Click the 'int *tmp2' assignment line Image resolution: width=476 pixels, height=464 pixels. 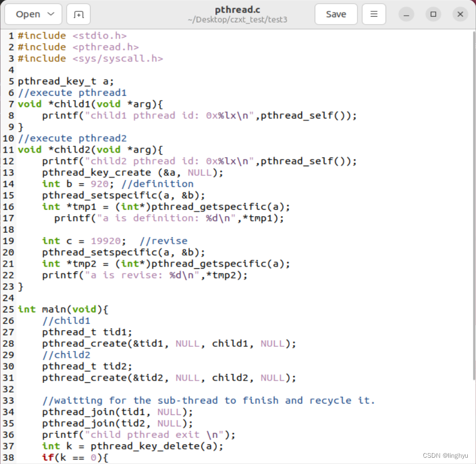point(166,264)
